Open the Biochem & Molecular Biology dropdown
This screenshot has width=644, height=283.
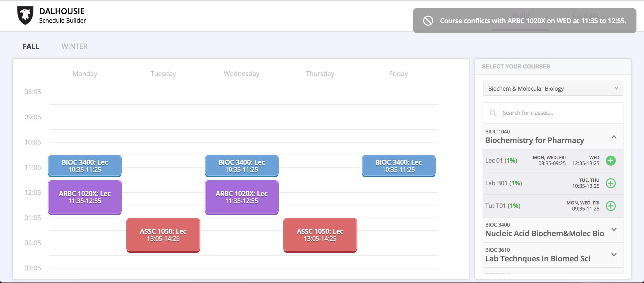[553, 88]
